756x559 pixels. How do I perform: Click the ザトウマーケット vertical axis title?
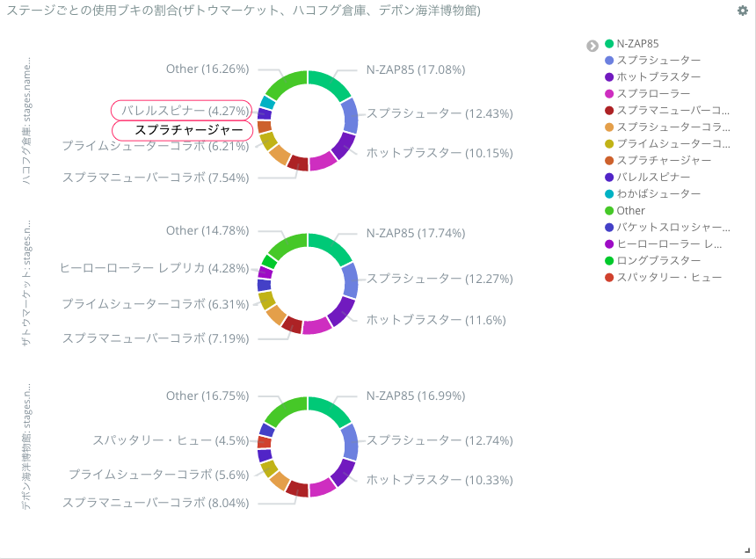(x=26, y=283)
